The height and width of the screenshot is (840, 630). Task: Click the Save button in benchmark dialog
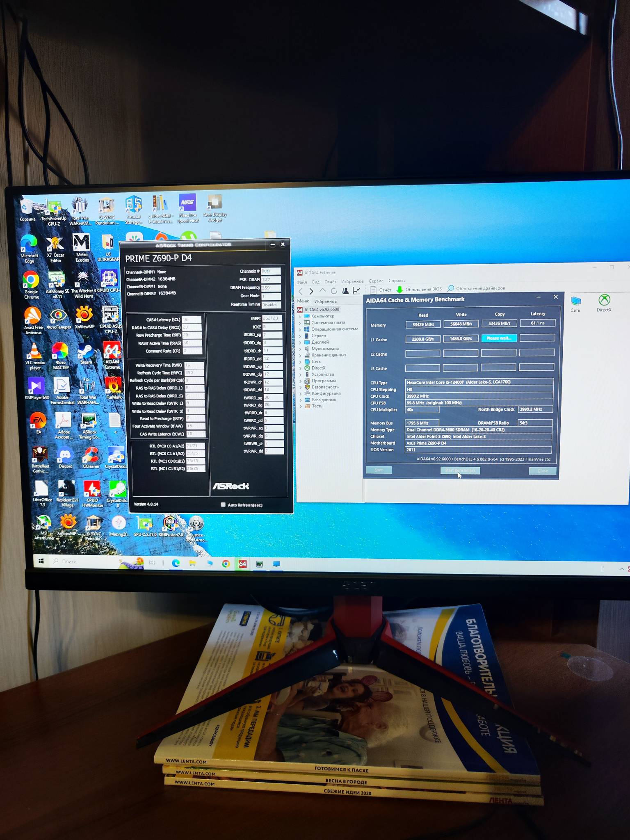[x=379, y=470]
